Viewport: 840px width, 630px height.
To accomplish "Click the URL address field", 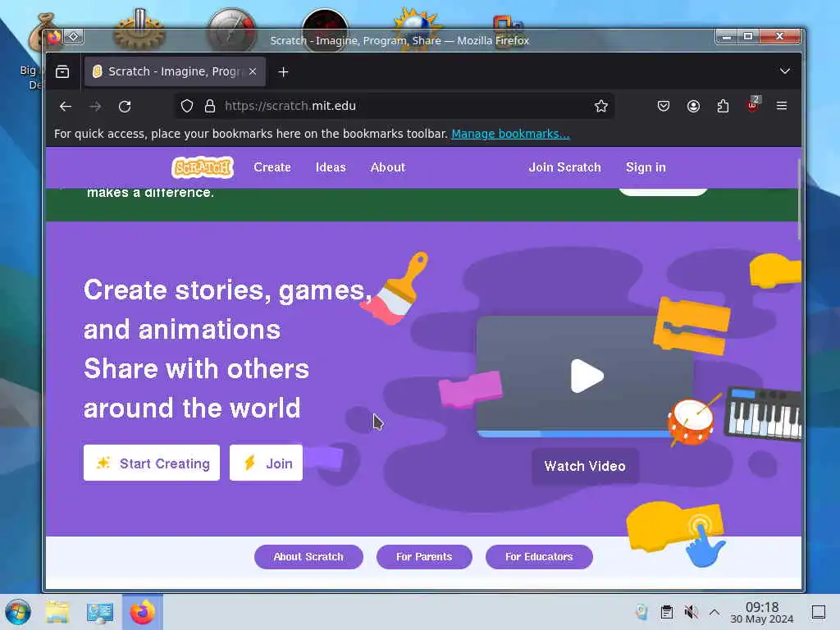I will pos(394,106).
